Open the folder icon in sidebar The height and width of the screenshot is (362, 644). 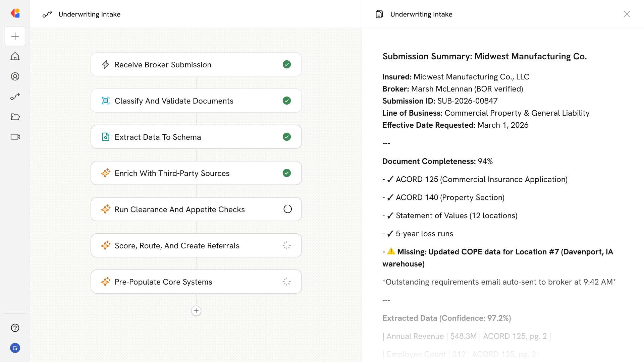15,117
